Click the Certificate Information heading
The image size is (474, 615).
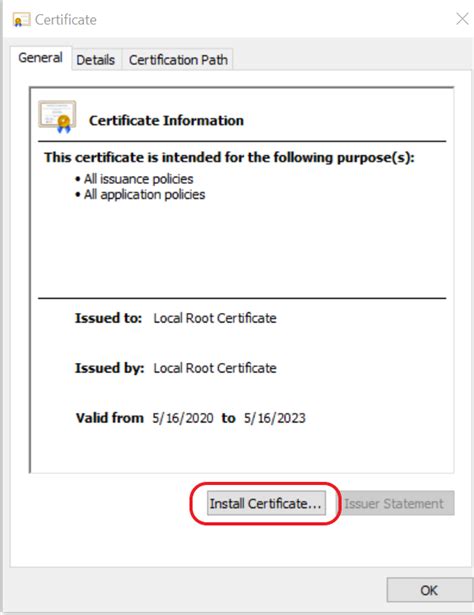[166, 120]
